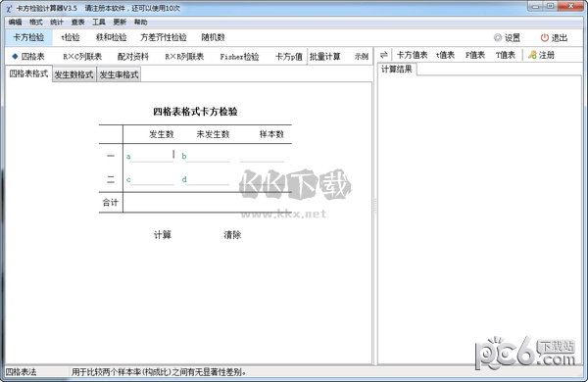The image size is (588, 382).
Task: Open the 卡方值表 lookup table
Action: coord(413,55)
